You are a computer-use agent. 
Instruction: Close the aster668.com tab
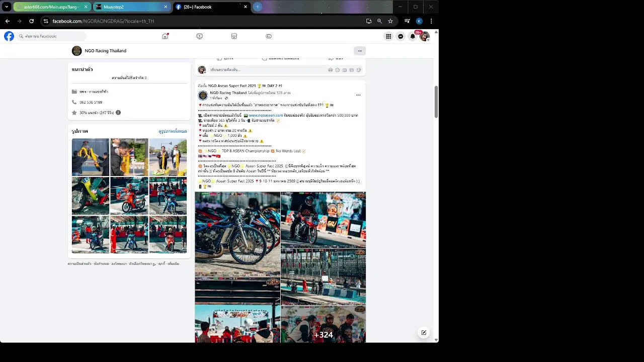pyautogui.click(x=86, y=7)
